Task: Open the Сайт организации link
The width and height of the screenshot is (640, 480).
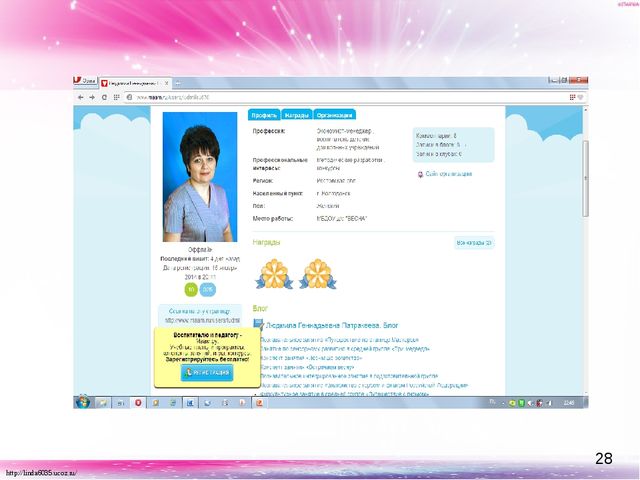Action: 449,174
